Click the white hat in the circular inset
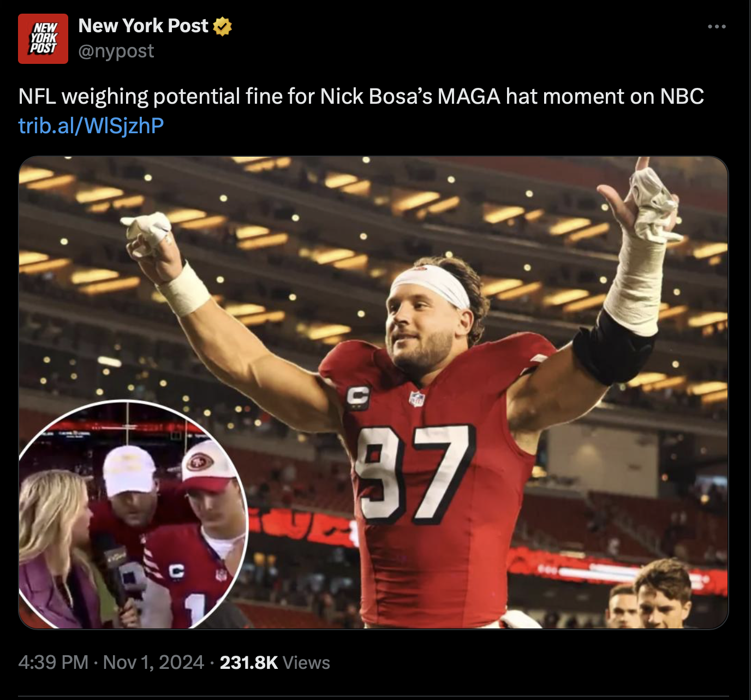This screenshot has width=751, height=700. pyautogui.click(x=130, y=470)
